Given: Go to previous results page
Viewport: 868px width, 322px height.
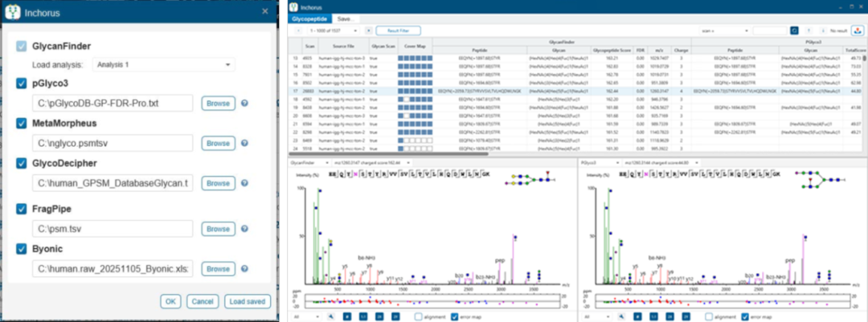Looking at the screenshot, I should pyautogui.click(x=298, y=31).
